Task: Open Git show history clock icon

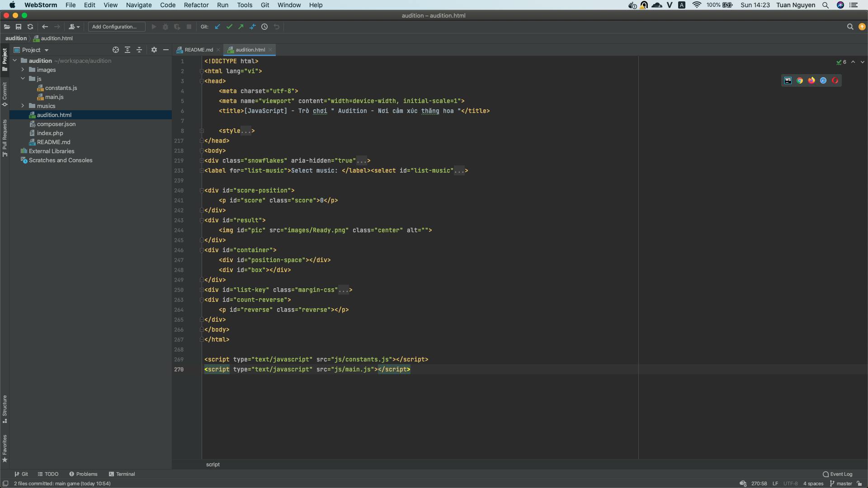Action: pos(264,27)
